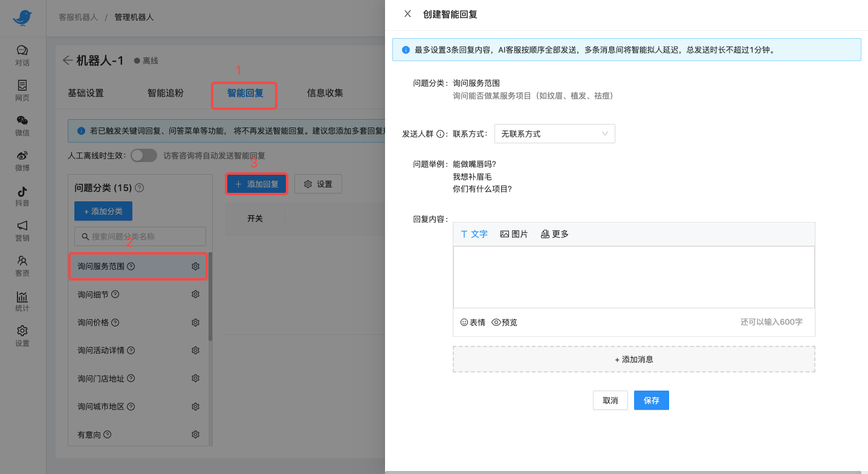Open the 更多 options in the editor toolbar
This screenshot has height=474, width=868.
[554, 234]
